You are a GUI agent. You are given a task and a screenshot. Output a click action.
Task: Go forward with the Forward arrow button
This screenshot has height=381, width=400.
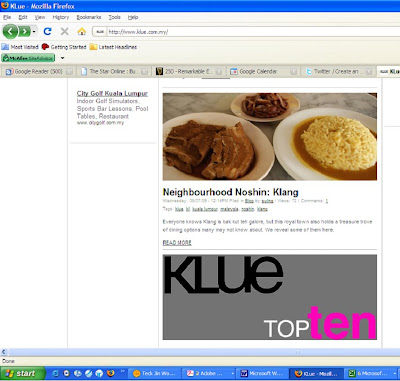pos(24,32)
